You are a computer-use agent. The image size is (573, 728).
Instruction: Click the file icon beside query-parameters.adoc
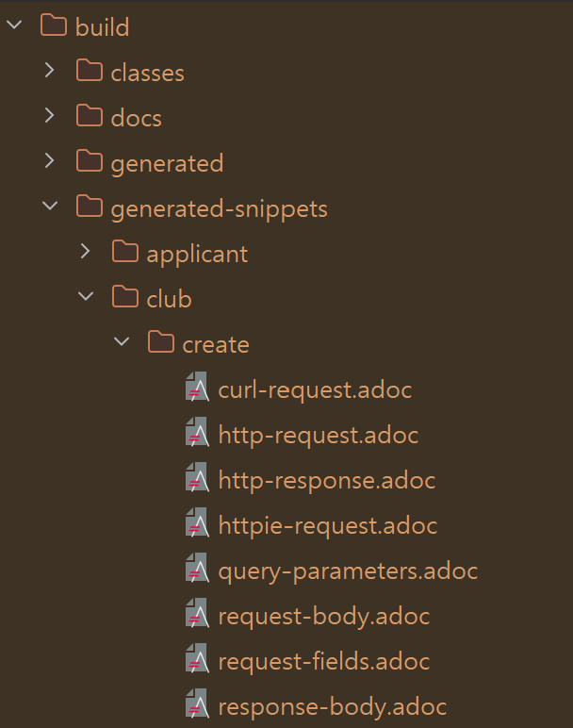[197, 568]
